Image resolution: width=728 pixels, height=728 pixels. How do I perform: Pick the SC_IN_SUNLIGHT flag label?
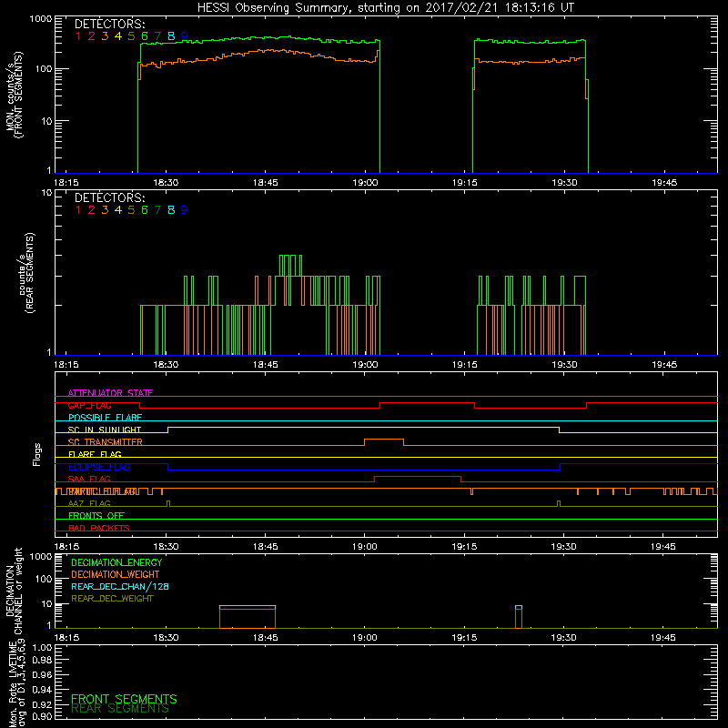point(105,430)
